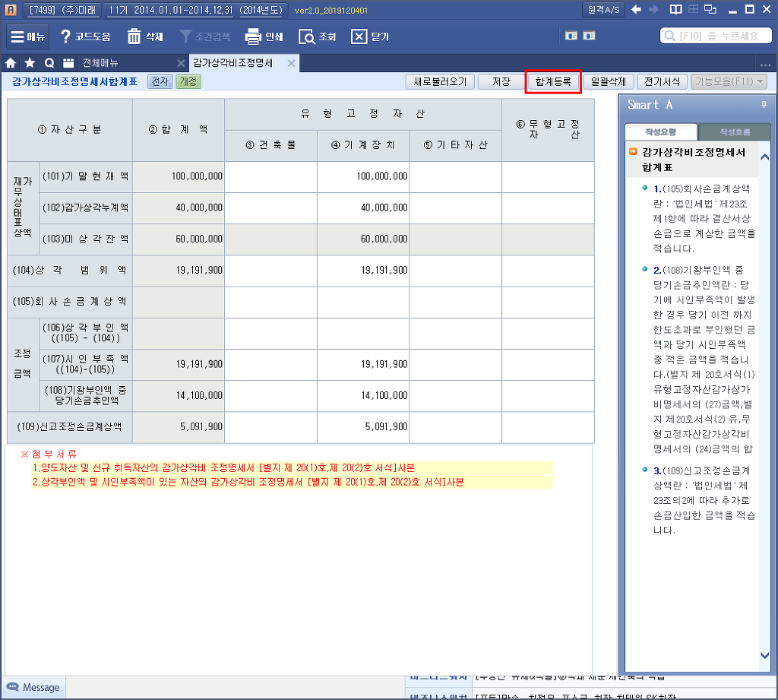Click the 전기서식 button
778x700 pixels.
(662, 81)
